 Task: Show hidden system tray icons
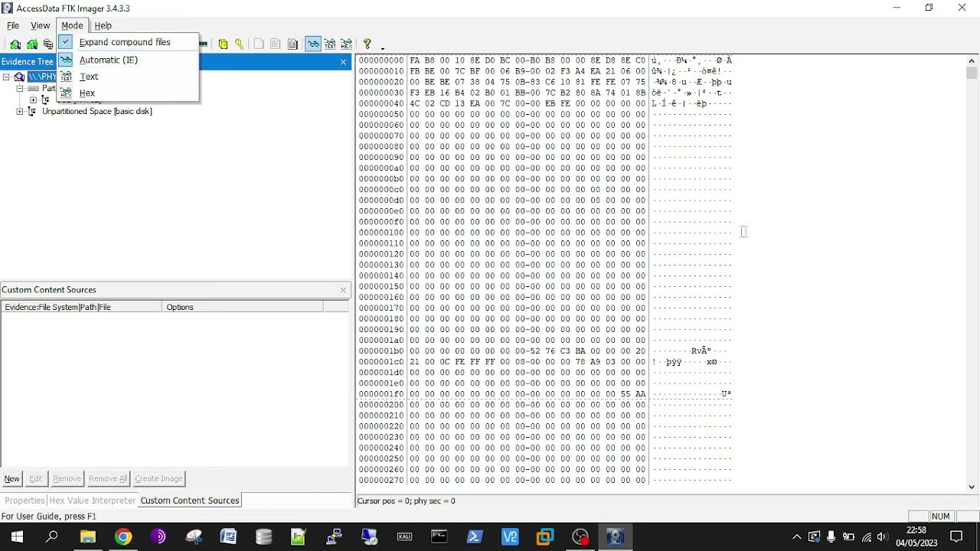(x=796, y=537)
